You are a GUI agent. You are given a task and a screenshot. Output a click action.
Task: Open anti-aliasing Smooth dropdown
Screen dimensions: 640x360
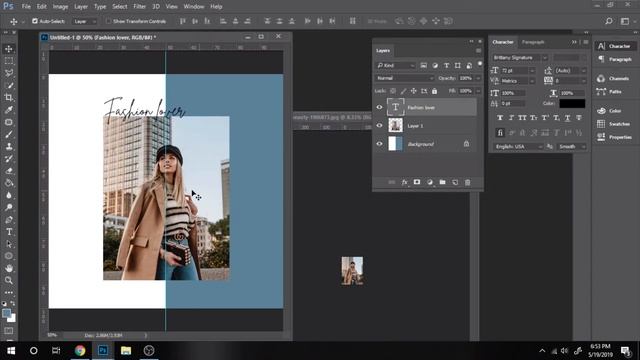coord(571,147)
